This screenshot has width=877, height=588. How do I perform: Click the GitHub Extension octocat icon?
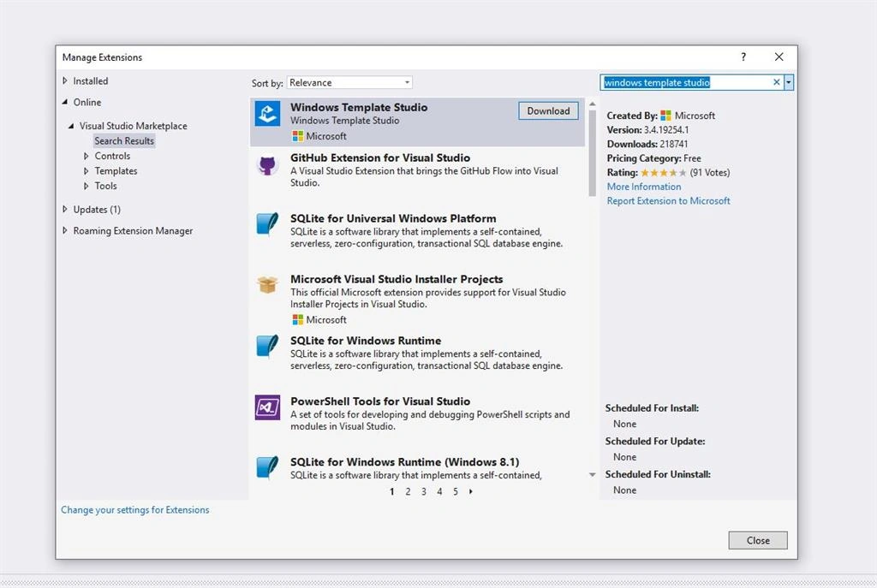tap(267, 165)
